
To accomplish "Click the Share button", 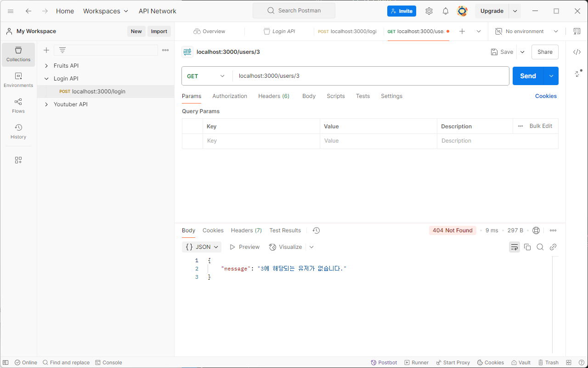I will click(545, 52).
